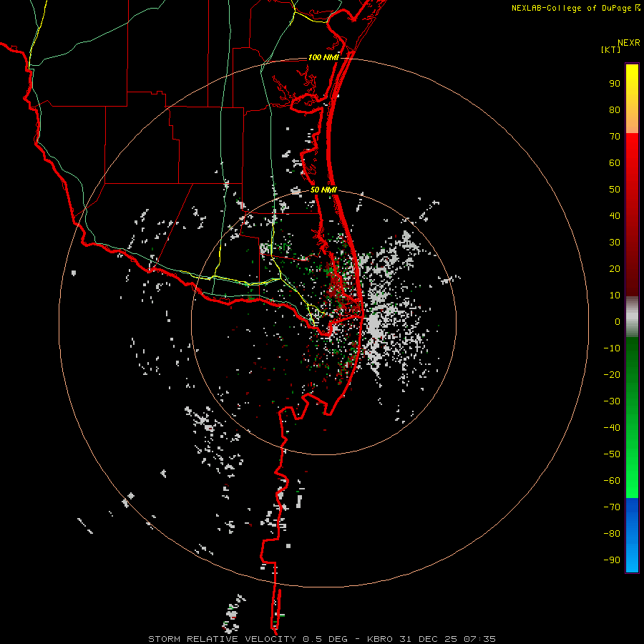This screenshot has width=644, height=644.
Task: Click the -70 value on velocity scale
Action: (x=612, y=507)
